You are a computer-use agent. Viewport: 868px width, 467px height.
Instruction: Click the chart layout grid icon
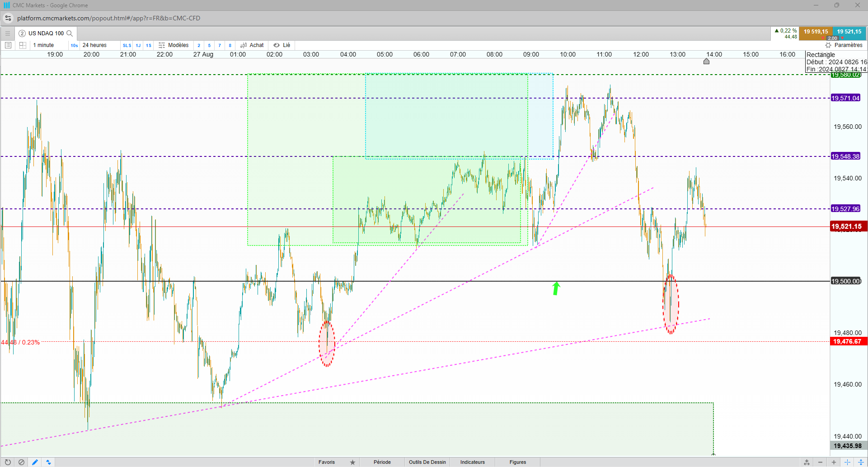click(x=23, y=45)
